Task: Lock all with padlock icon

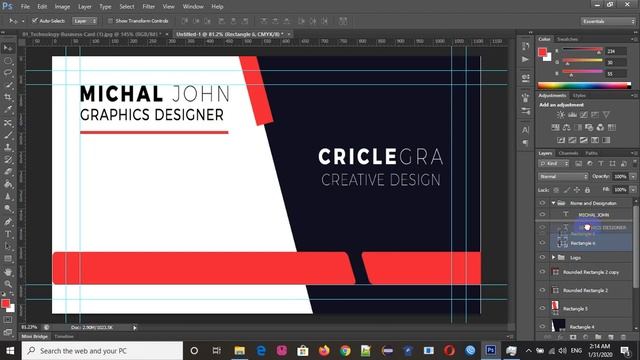Action: tap(587, 190)
